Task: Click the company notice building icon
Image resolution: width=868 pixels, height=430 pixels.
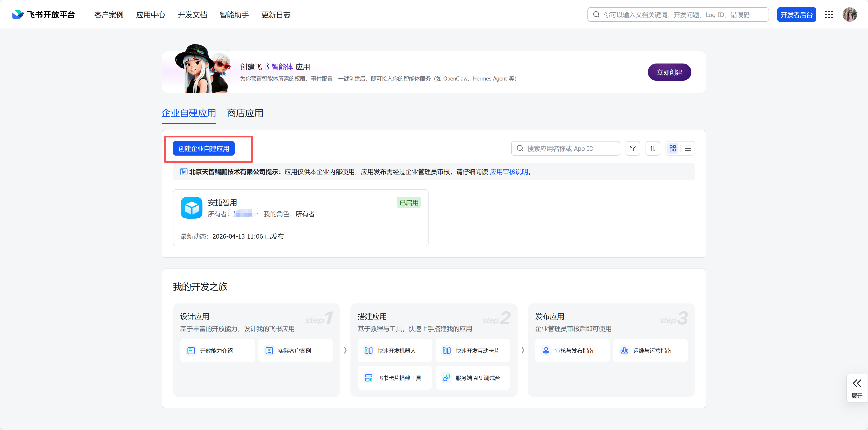Action: (184, 172)
